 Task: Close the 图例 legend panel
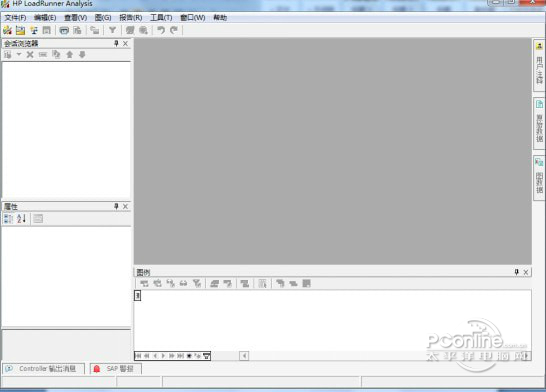[x=526, y=272]
